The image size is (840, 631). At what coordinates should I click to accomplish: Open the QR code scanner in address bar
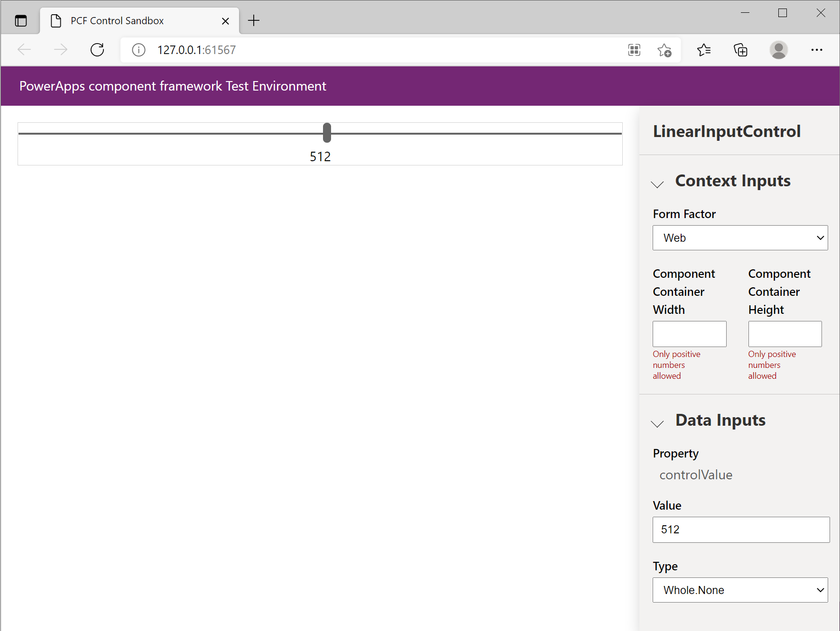point(634,50)
